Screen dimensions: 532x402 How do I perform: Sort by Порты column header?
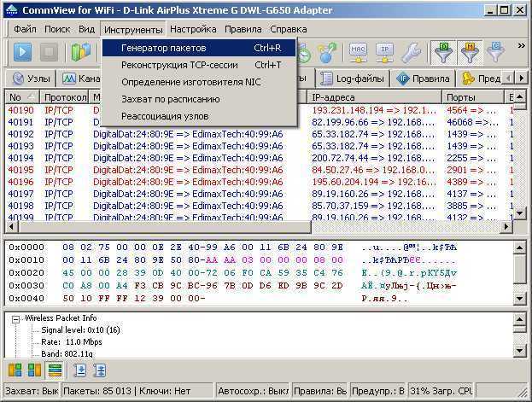473,97
